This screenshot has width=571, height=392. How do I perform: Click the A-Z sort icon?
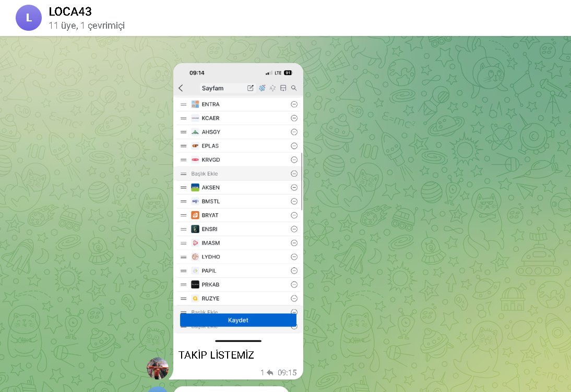pos(272,88)
